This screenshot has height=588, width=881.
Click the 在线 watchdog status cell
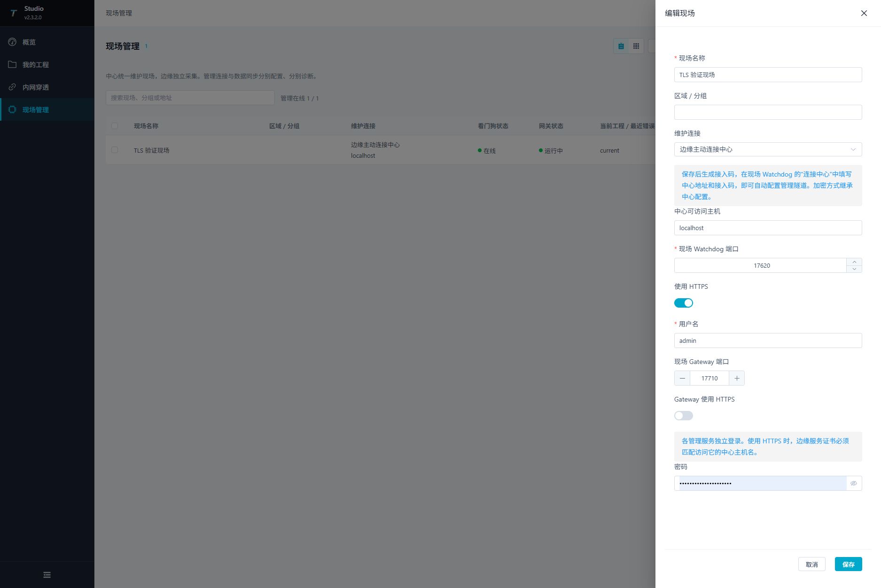tap(487, 151)
